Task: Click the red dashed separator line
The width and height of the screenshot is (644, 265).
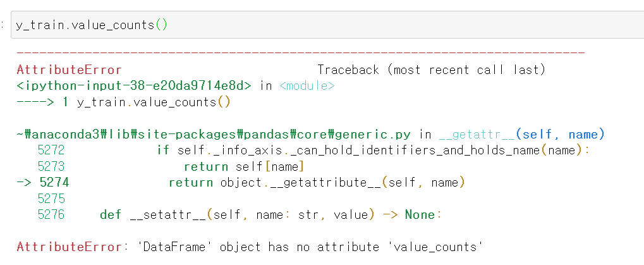Action: point(300,53)
